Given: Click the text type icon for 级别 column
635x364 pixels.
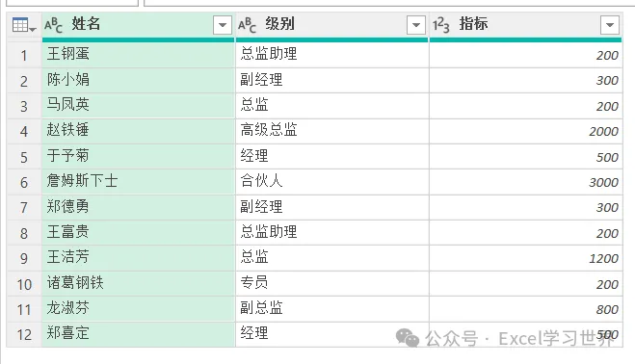Looking at the screenshot, I should click(x=247, y=25).
